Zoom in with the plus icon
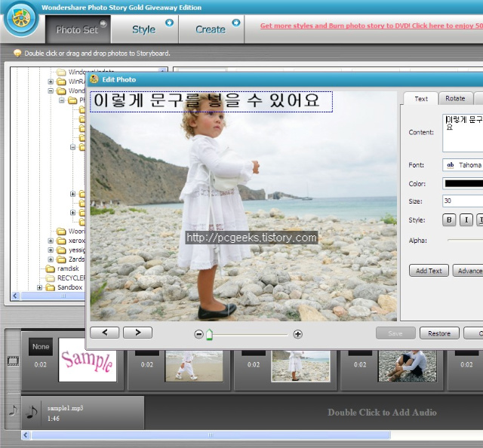Viewport: 483px width, 448px height. (297, 334)
